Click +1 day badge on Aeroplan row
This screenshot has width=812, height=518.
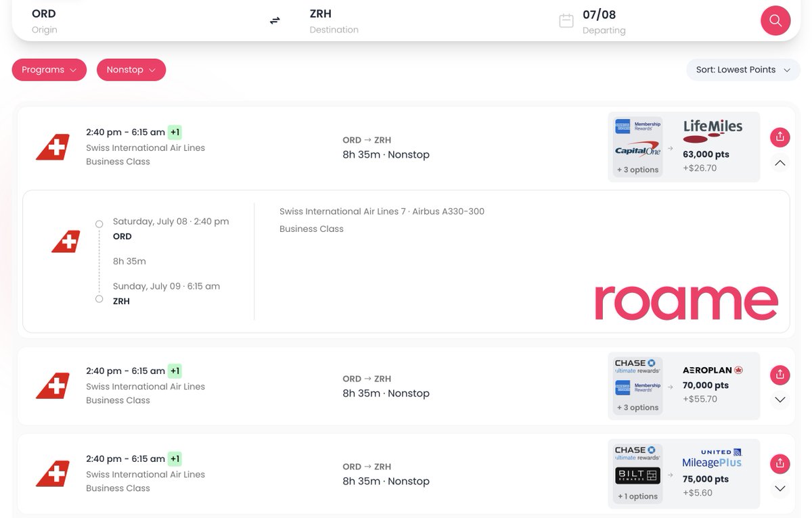click(x=175, y=371)
